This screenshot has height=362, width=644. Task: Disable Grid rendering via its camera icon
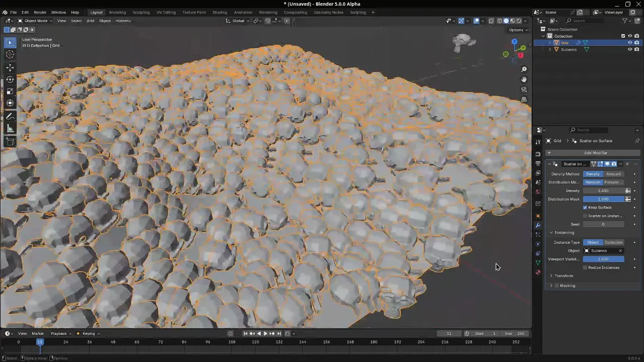coord(636,43)
